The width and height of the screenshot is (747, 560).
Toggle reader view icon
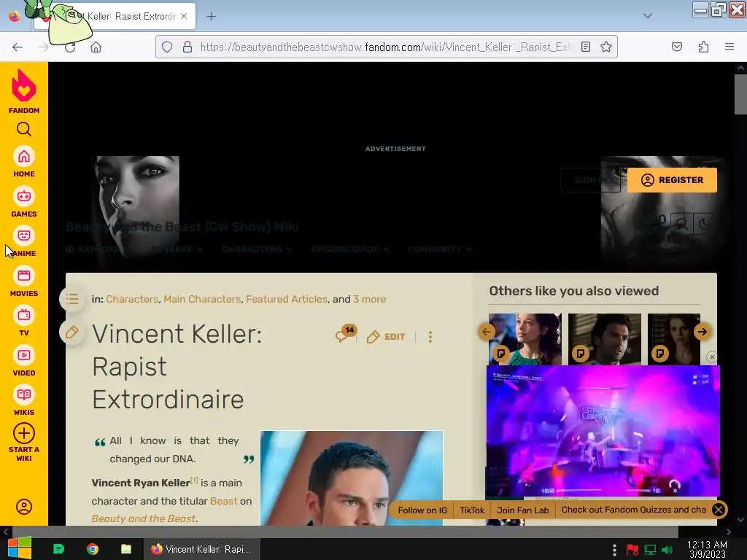(586, 47)
